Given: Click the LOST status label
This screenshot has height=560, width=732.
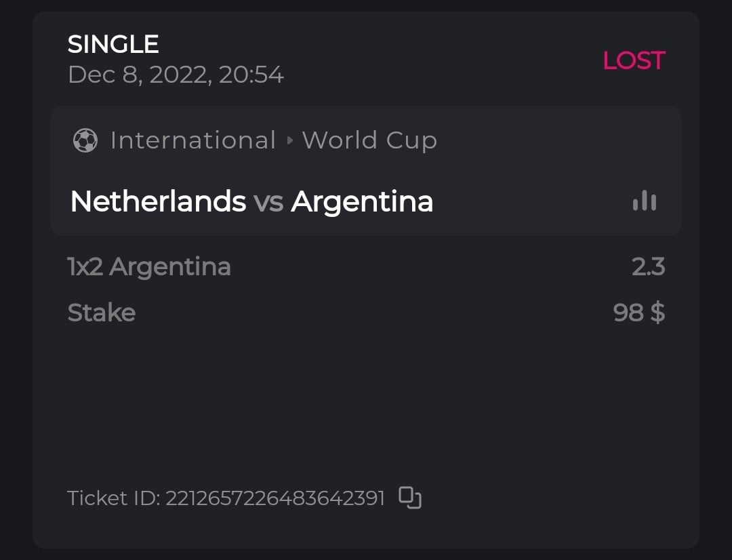Looking at the screenshot, I should pyautogui.click(x=634, y=60).
